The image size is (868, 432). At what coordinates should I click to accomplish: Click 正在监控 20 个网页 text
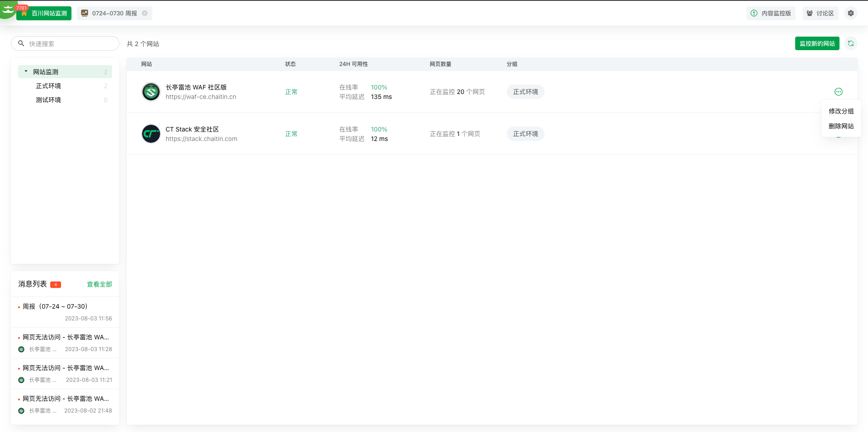pyautogui.click(x=457, y=92)
